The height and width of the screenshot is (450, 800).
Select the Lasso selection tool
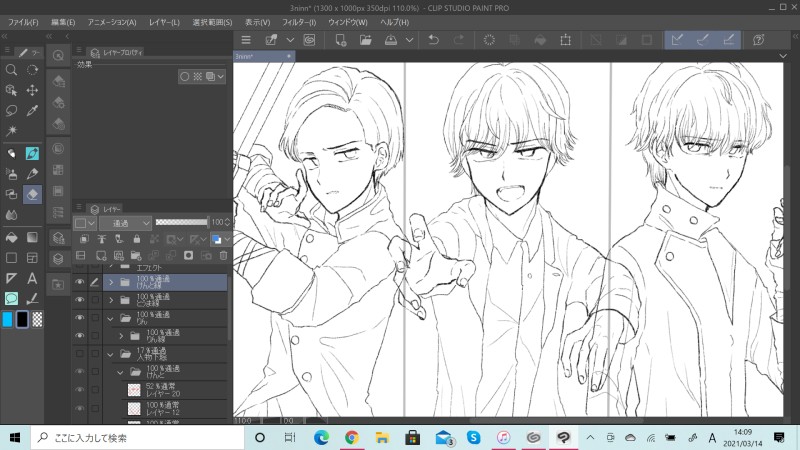pos(11,110)
